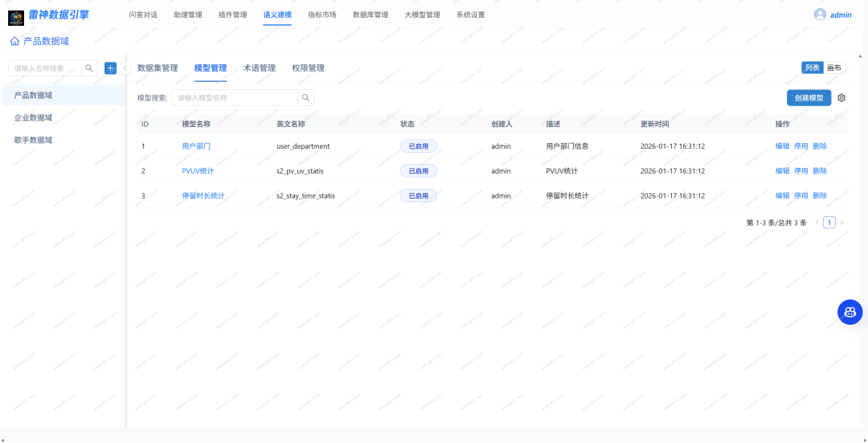Open the floating chat assistant icon
This screenshot has height=443, width=868.
tap(850, 312)
